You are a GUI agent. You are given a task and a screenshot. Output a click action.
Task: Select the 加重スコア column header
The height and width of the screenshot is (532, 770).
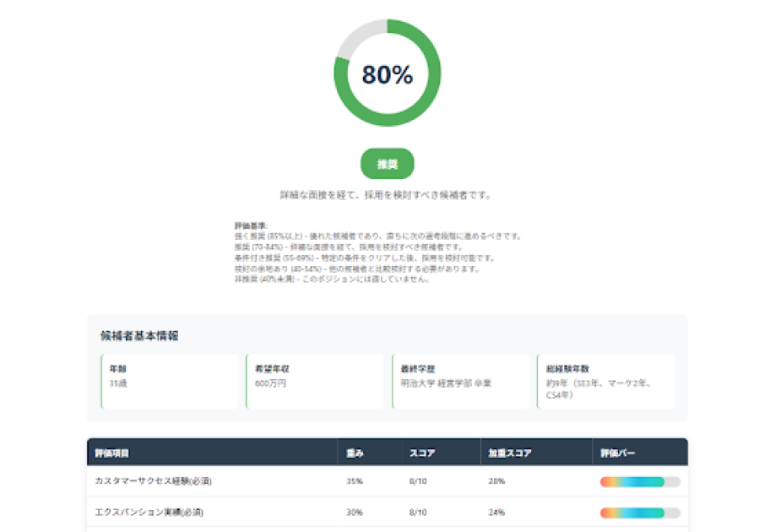(509, 453)
